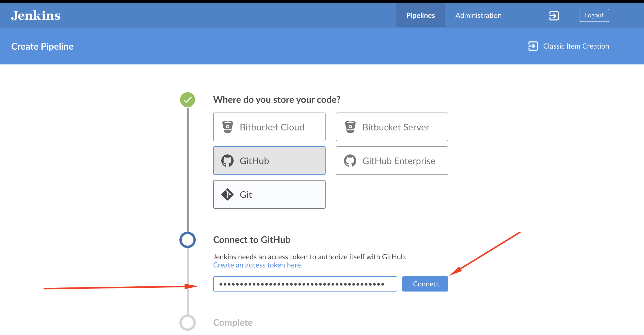Click the Bitbucket Server bucket icon

350,127
